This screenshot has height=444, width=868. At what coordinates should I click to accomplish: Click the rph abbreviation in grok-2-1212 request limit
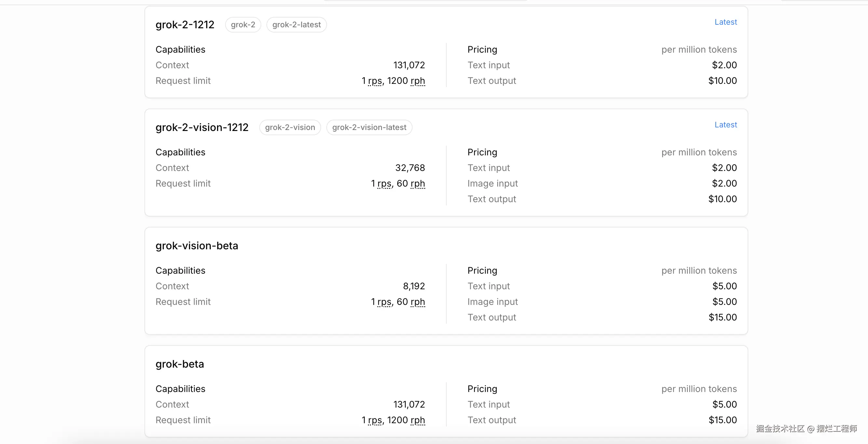coord(417,81)
